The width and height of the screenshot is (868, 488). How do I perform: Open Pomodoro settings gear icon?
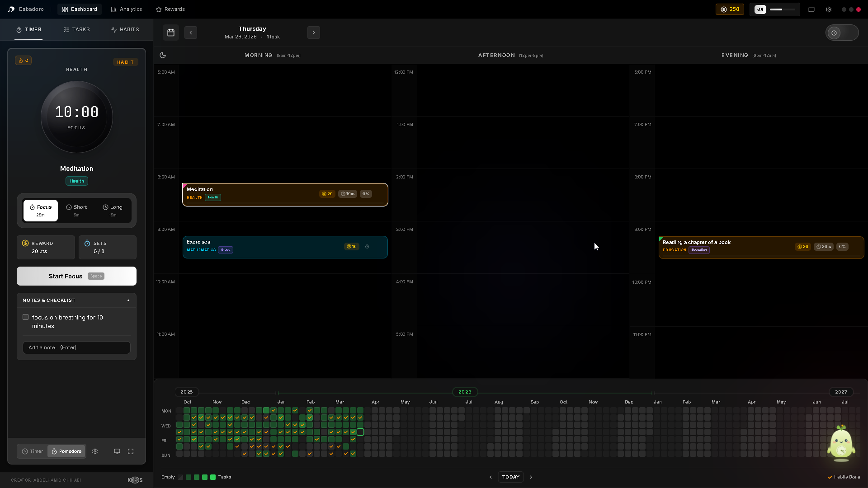coord(95,451)
